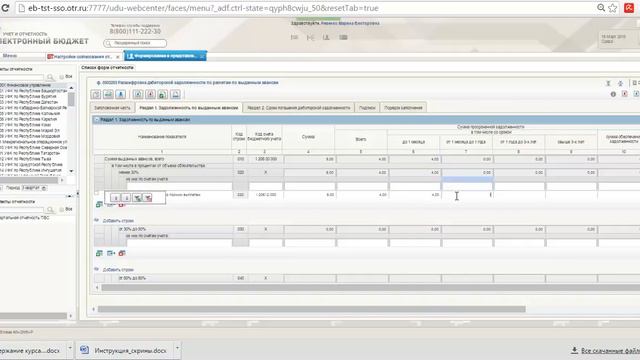Open the Заголовочная часть tab
This screenshot has width=640, height=360.
[112, 108]
